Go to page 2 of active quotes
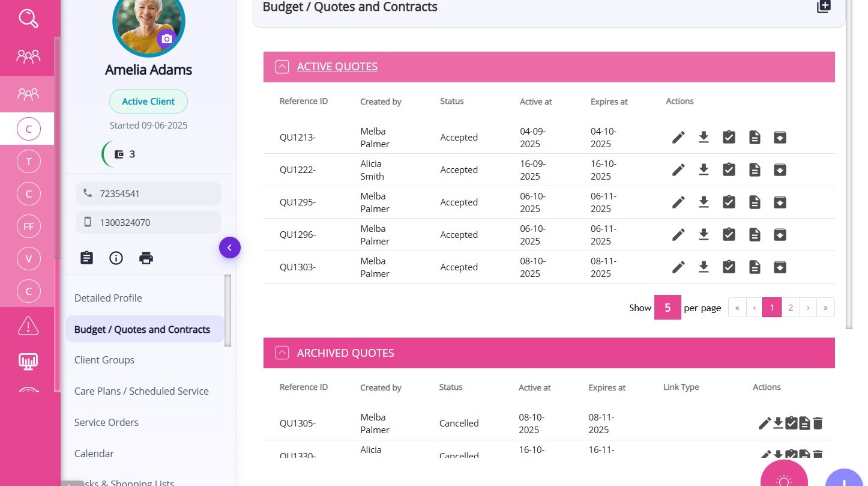 (791, 308)
